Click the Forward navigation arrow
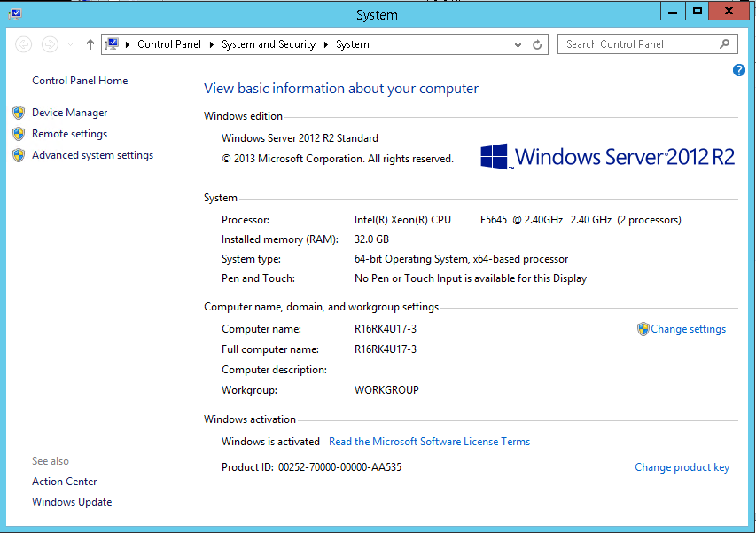The image size is (756, 533). click(50, 44)
